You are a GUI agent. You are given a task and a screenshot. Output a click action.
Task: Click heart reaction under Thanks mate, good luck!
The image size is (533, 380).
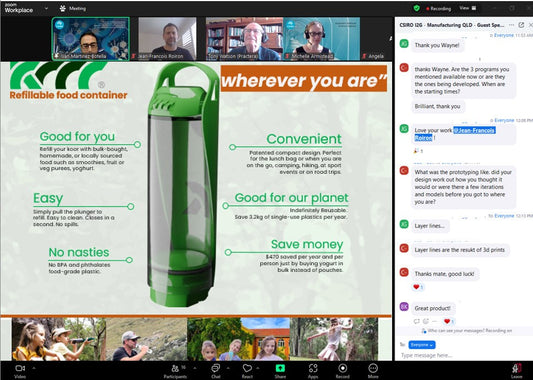pyautogui.click(x=418, y=287)
